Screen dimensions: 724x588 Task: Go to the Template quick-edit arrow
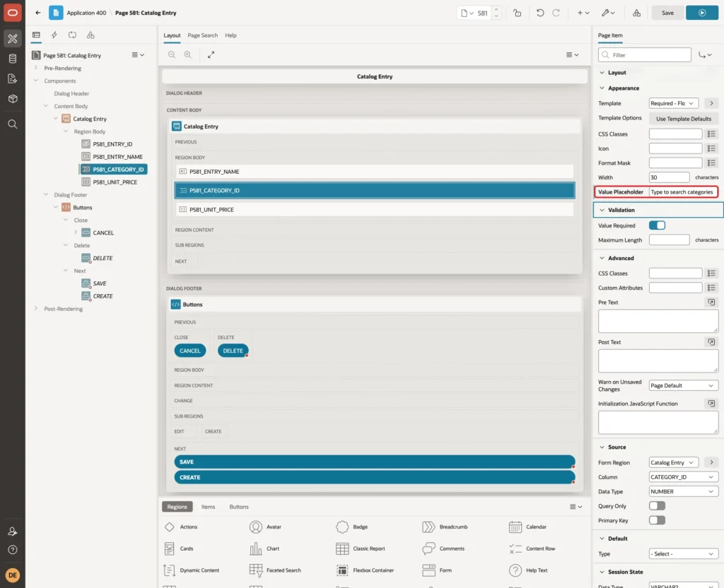pyautogui.click(x=711, y=103)
